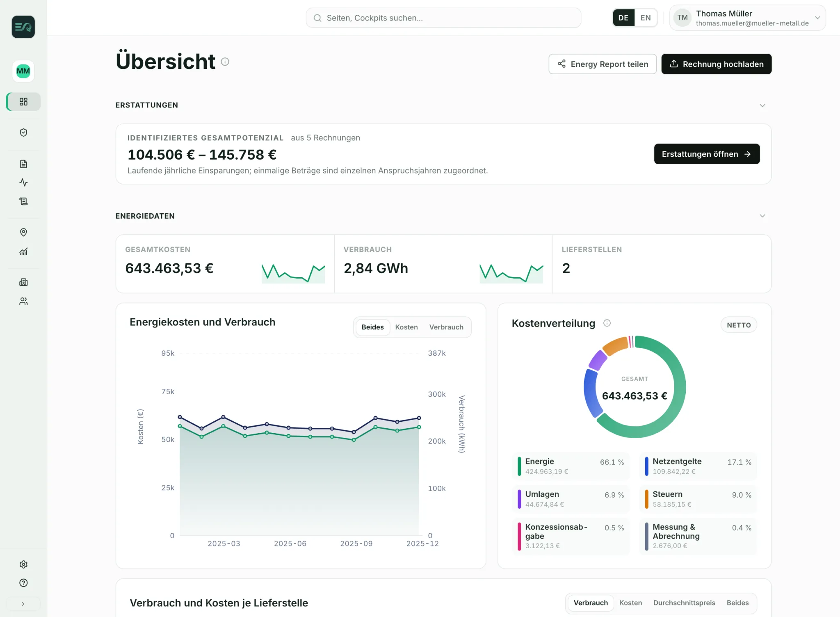Click the Steuern legend item
This screenshot has width=840, height=617.
point(698,499)
